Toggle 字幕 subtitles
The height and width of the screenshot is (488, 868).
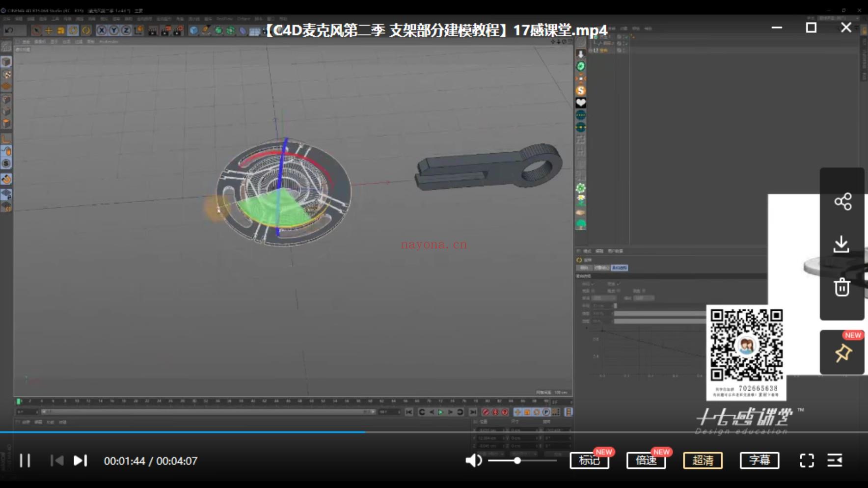[x=759, y=461]
